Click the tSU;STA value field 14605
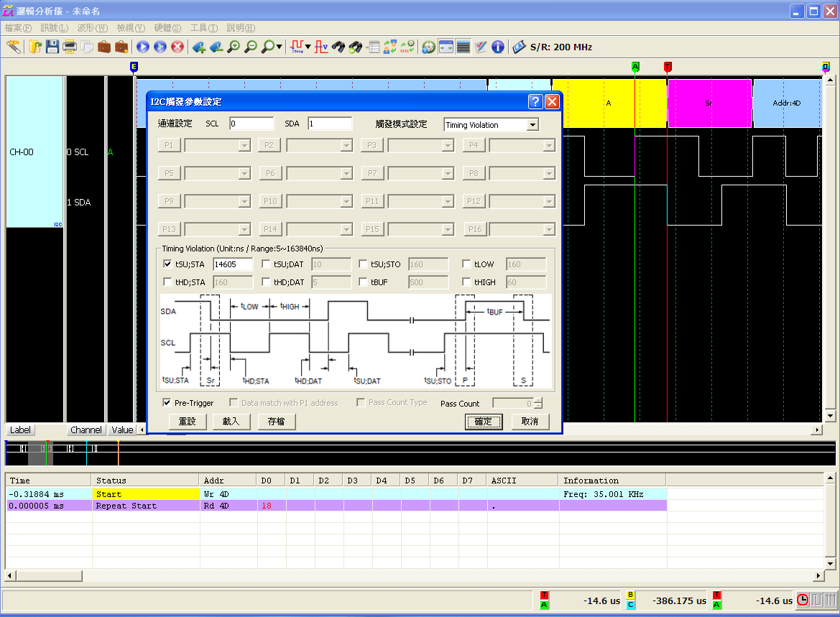This screenshot has width=840, height=617. [233, 264]
